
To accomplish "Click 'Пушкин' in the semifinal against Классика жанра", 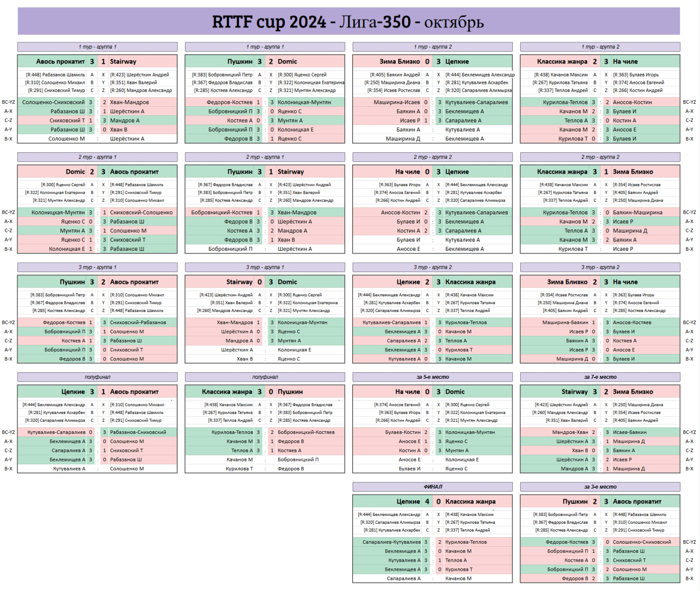I will coord(290,392).
